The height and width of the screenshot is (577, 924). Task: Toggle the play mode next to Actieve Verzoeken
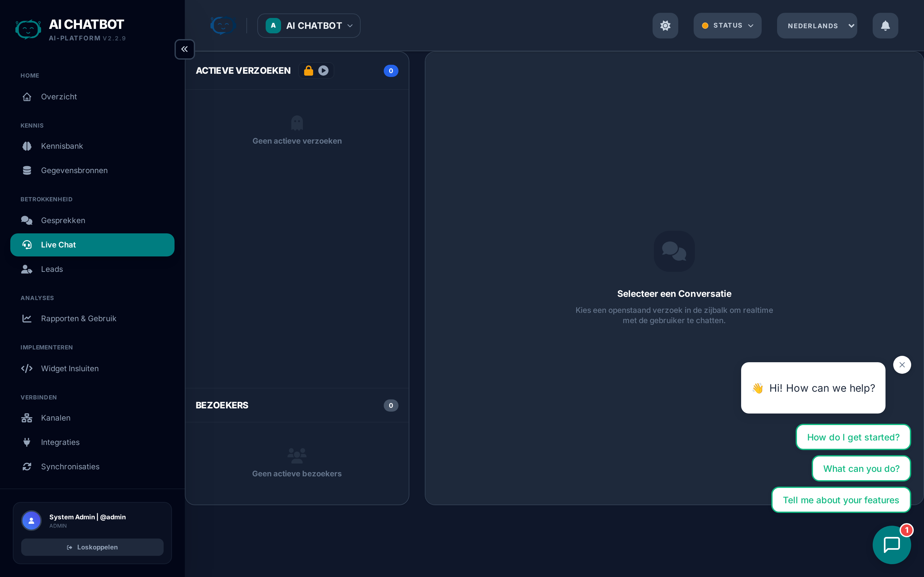tap(323, 70)
